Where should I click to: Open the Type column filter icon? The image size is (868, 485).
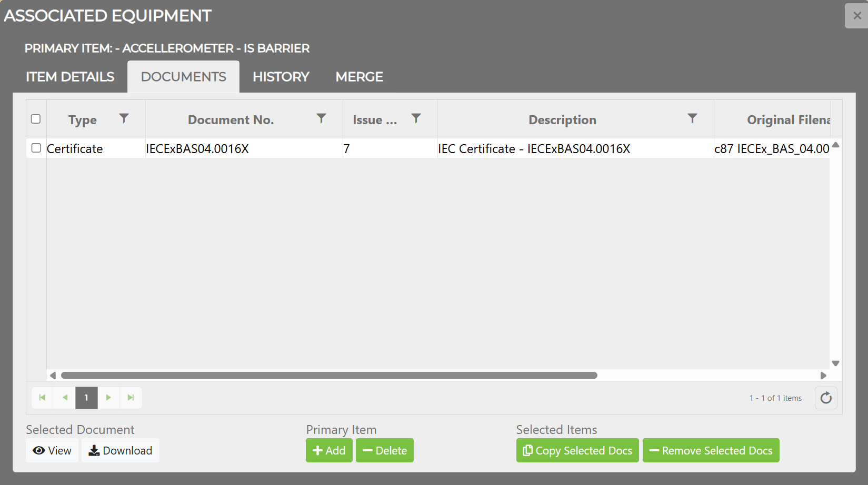pos(124,118)
